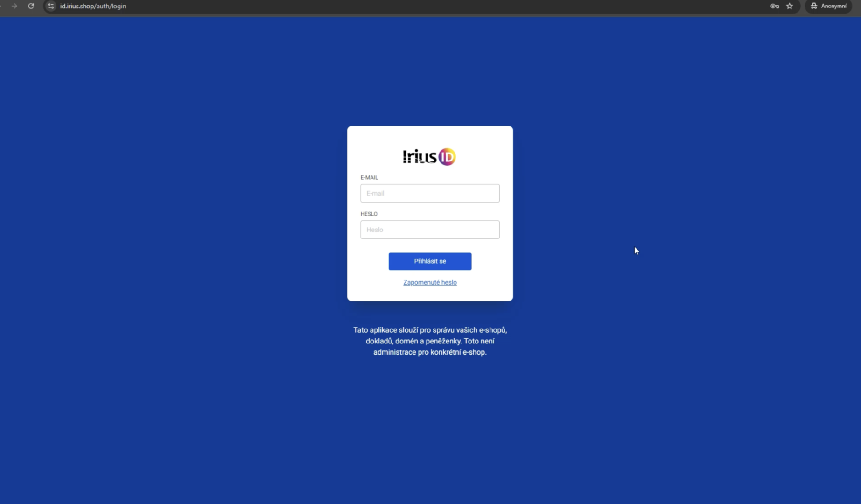Click the HESLO field label
861x504 pixels.
pos(369,214)
